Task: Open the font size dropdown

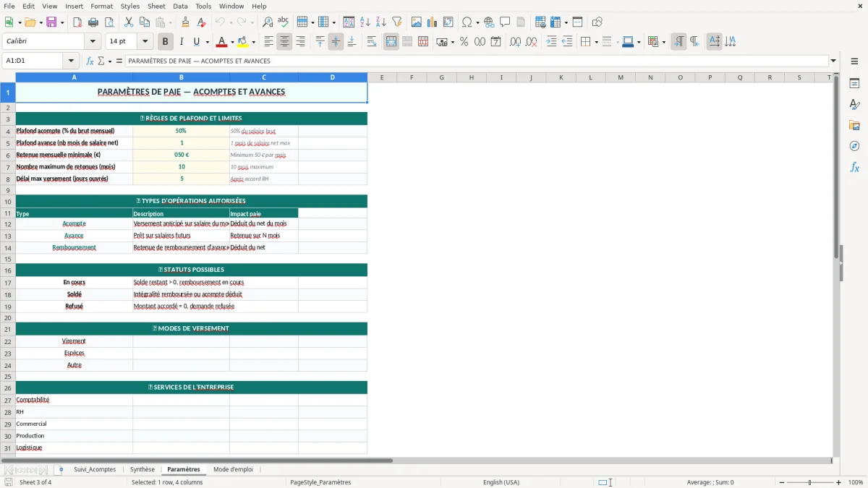Action: click(x=145, y=42)
